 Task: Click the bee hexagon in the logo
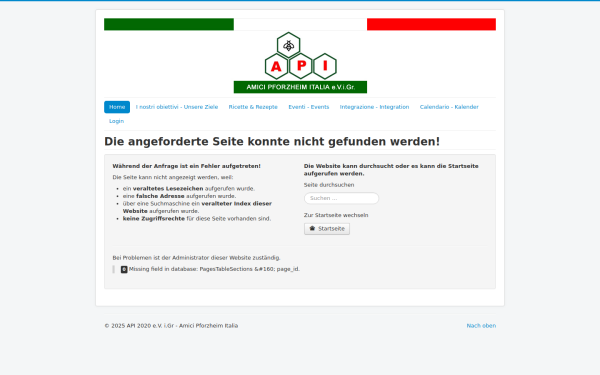(289, 45)
